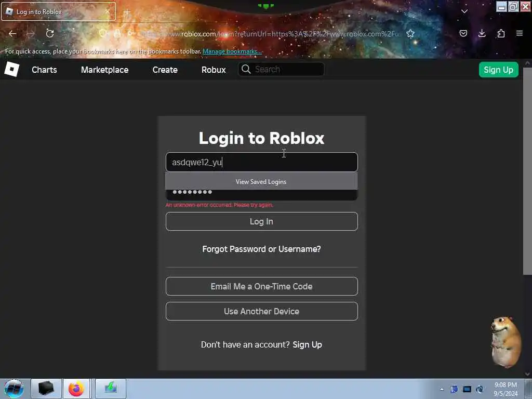This screenshot has width=532, height=399.
Task: Select the Log in to Roblox tab
Action: point(58,11)
